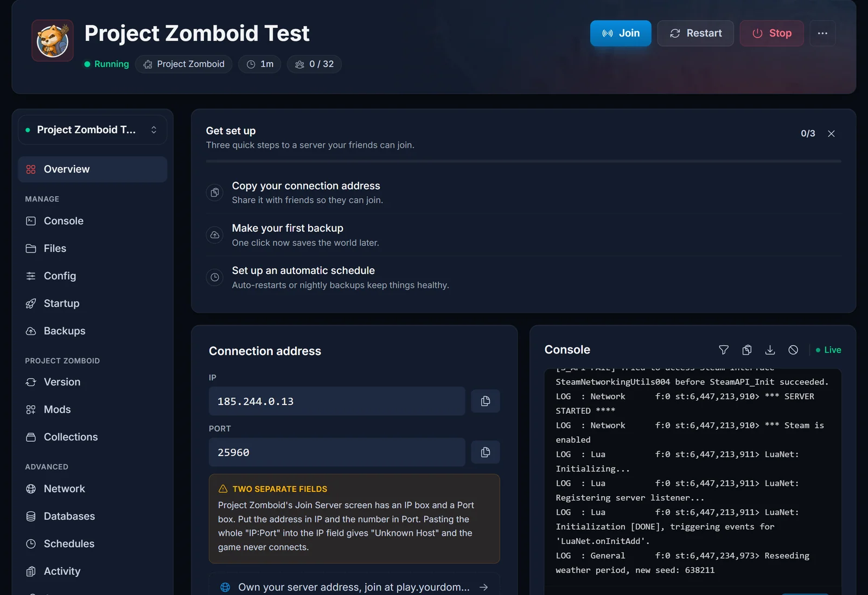Click the console filter funnel icon

(x=724, y=350)
